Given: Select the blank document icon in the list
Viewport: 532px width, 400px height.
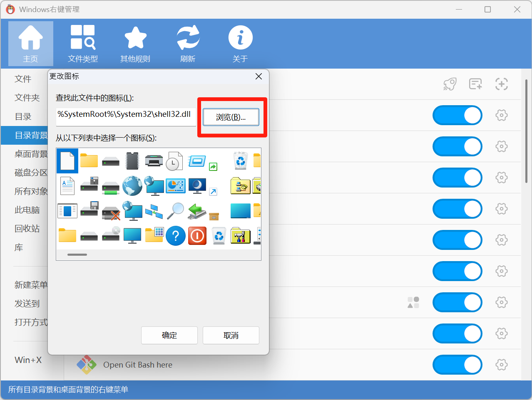Looking at the screenshot, I should click(x=67, y=161).
